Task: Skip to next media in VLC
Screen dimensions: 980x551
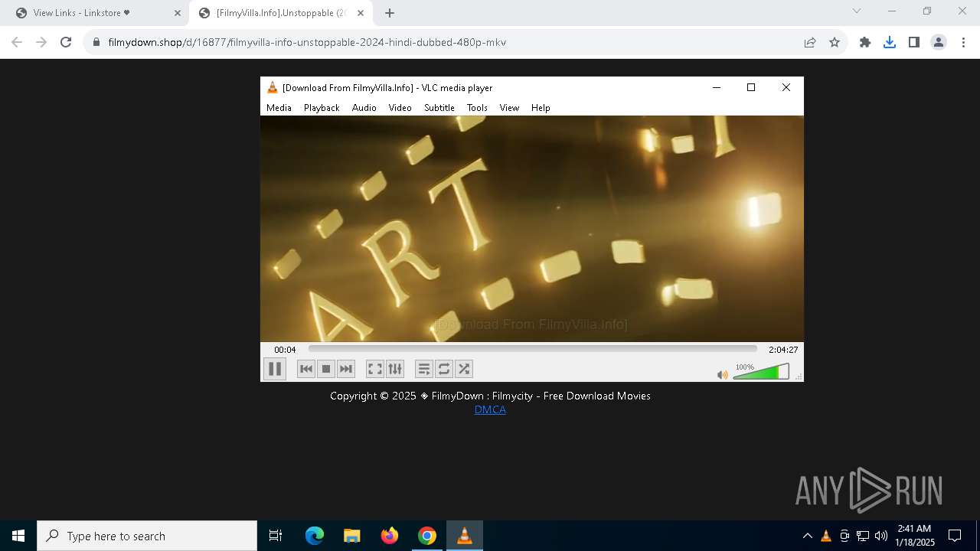Action: click(x=346, y=369)
